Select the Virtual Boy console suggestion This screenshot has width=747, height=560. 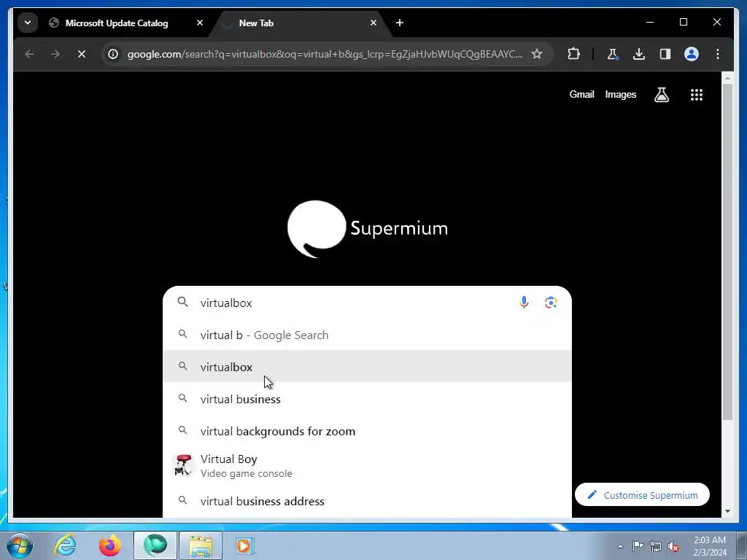(x=367, y=465)
